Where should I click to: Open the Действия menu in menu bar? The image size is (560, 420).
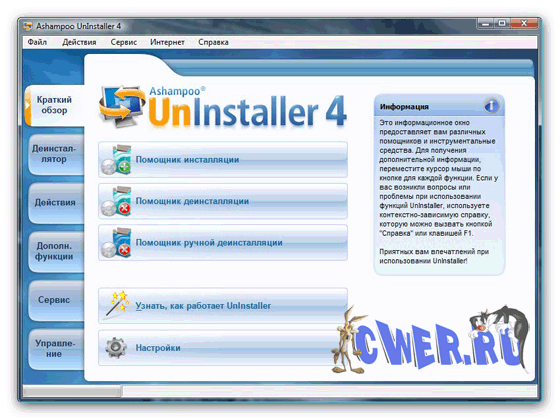tap(79, 42)
